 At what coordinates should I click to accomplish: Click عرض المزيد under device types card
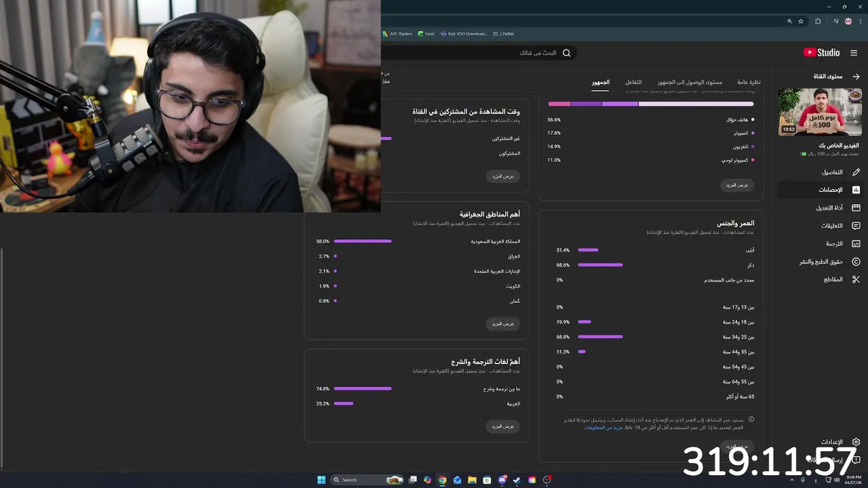(x=737, y=185)
